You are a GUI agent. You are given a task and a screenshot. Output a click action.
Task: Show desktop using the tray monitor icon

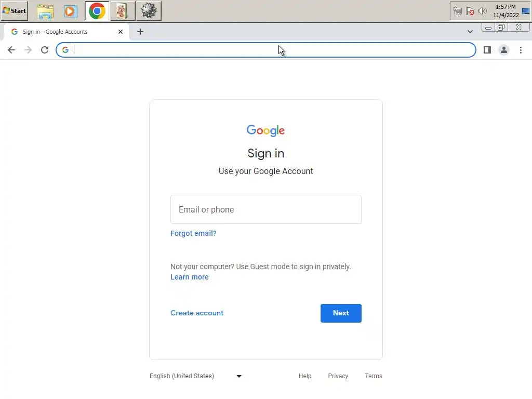pos(526,11)
